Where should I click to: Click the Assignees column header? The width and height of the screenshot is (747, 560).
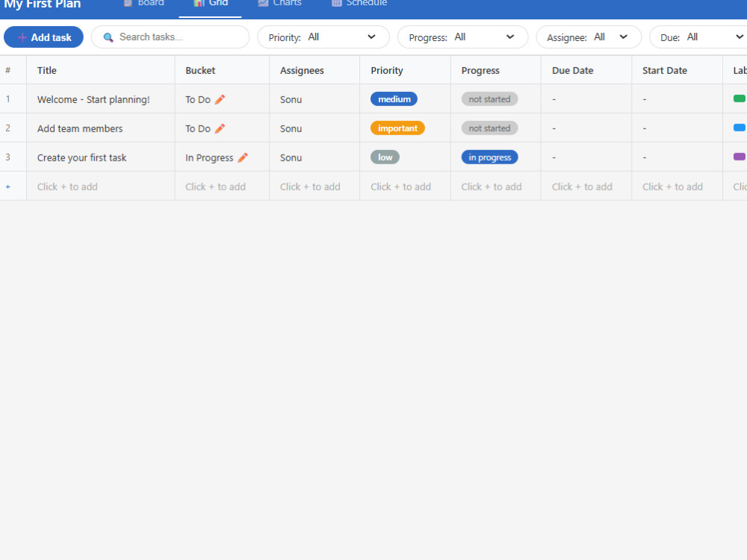[314, 70]
